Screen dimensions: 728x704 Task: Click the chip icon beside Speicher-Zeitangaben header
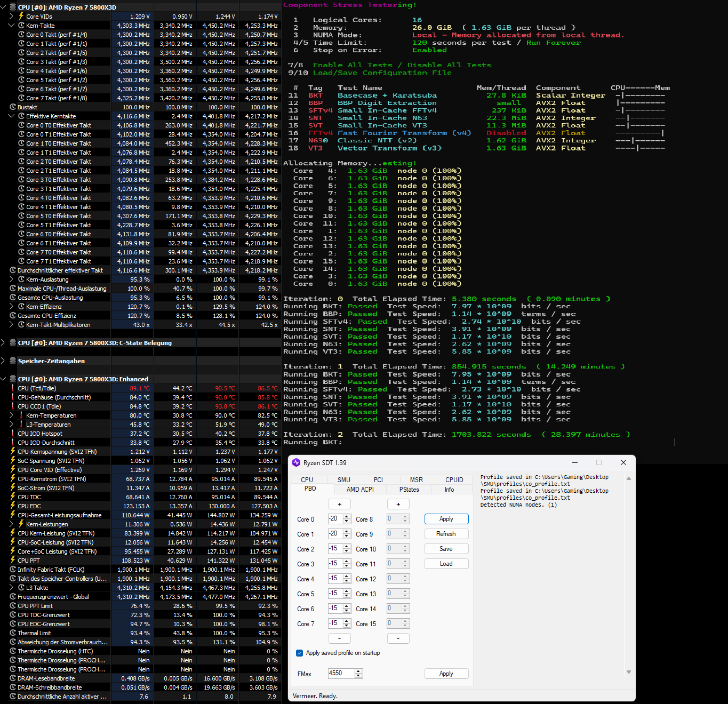pos(13,361)
